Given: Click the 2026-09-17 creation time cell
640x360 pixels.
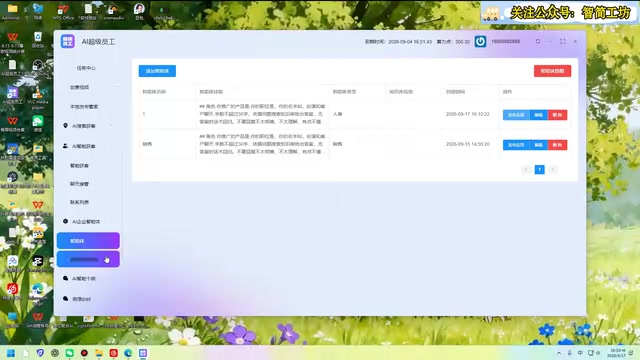Looking at the screenshot, I should [x=468, y=114].
